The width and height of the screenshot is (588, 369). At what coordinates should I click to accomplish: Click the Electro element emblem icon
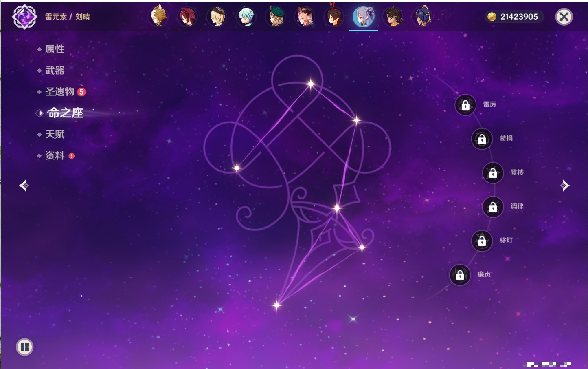(24, 17)
